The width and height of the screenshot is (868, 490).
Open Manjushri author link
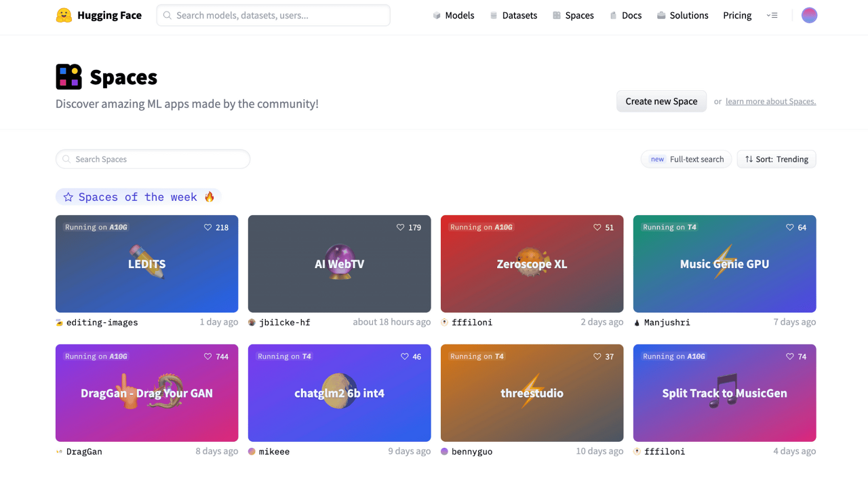click(667, 322)
